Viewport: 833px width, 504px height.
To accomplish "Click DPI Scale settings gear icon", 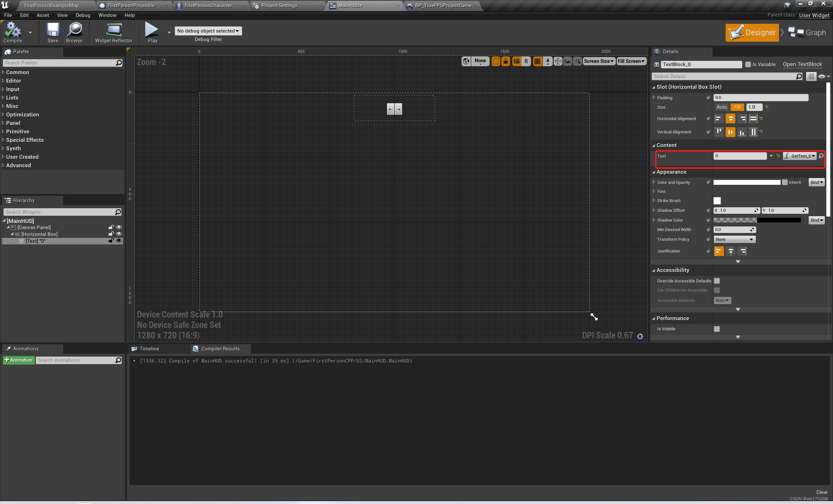I will 640,336.
